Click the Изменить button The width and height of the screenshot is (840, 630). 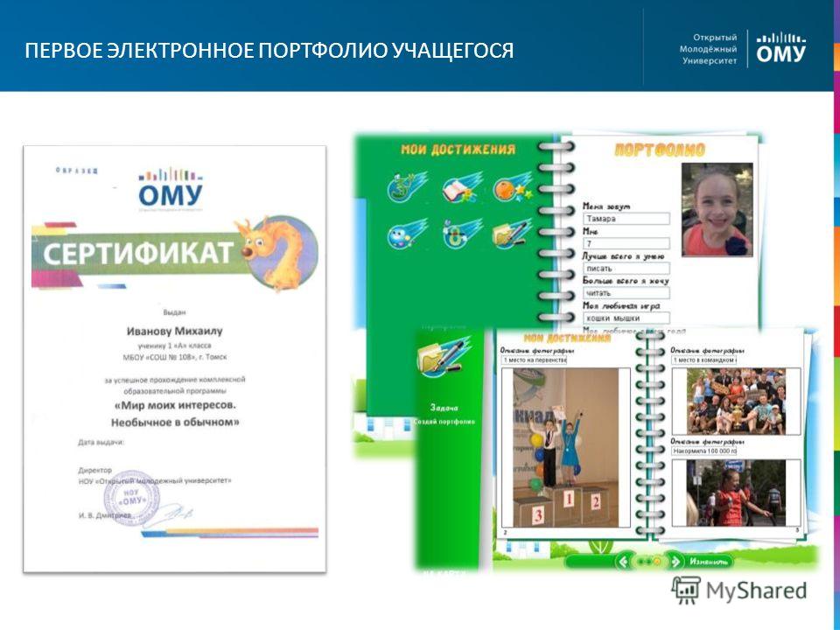pos(709,562)
